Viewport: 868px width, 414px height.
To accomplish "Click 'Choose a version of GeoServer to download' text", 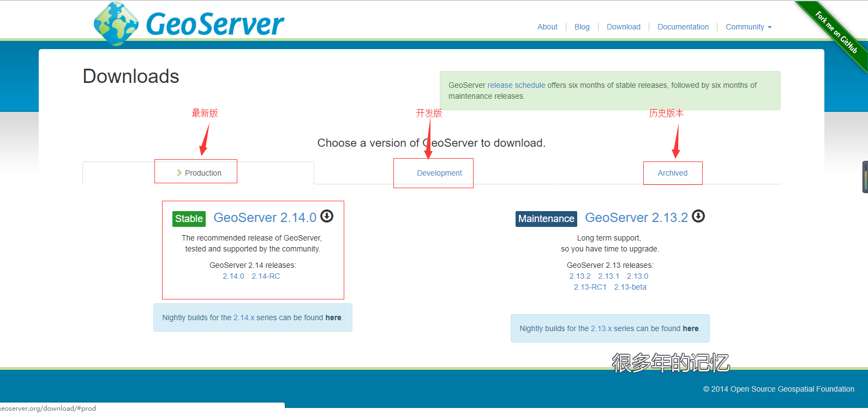I will 432,143.
